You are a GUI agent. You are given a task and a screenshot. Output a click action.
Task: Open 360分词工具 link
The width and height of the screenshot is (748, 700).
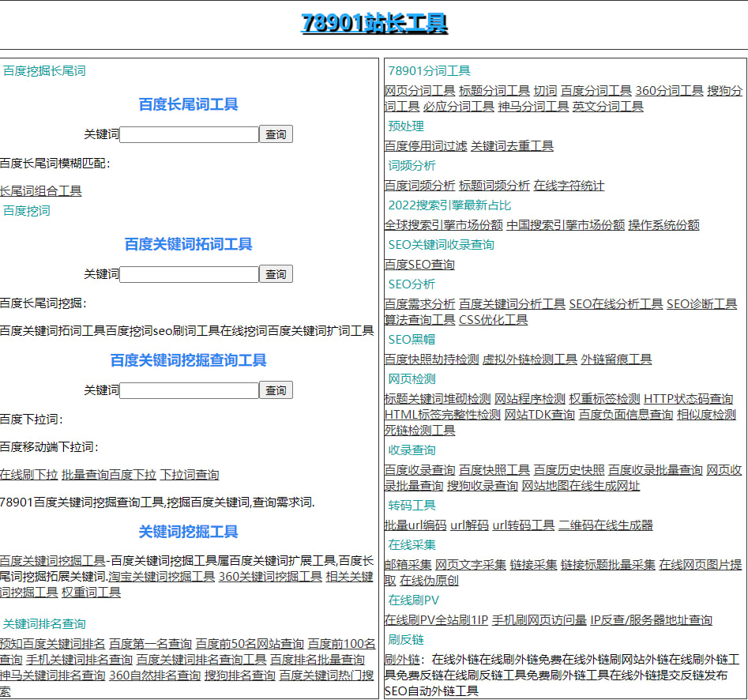[669, 90]
